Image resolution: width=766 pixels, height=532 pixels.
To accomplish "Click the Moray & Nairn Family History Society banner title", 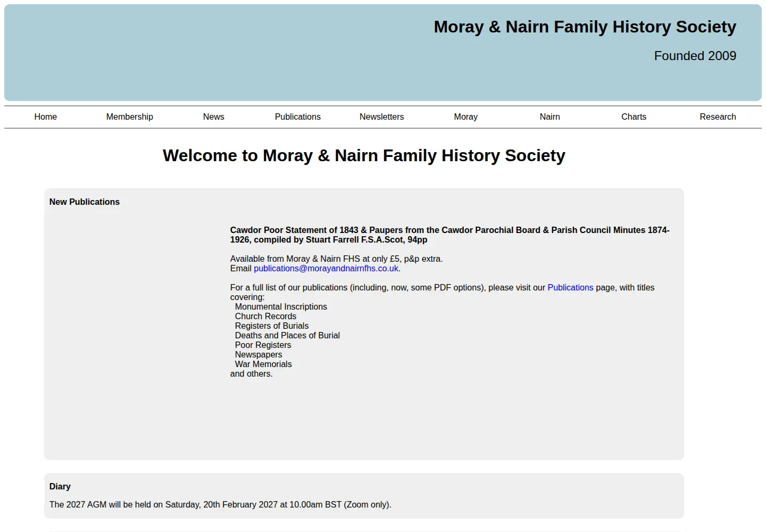I will 585,27.
